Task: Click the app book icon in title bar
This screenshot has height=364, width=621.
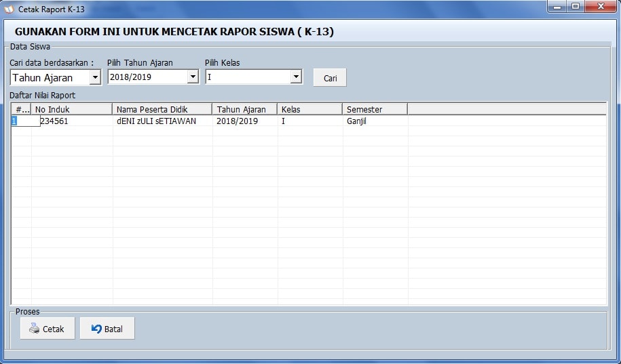Action: (9, 9)
